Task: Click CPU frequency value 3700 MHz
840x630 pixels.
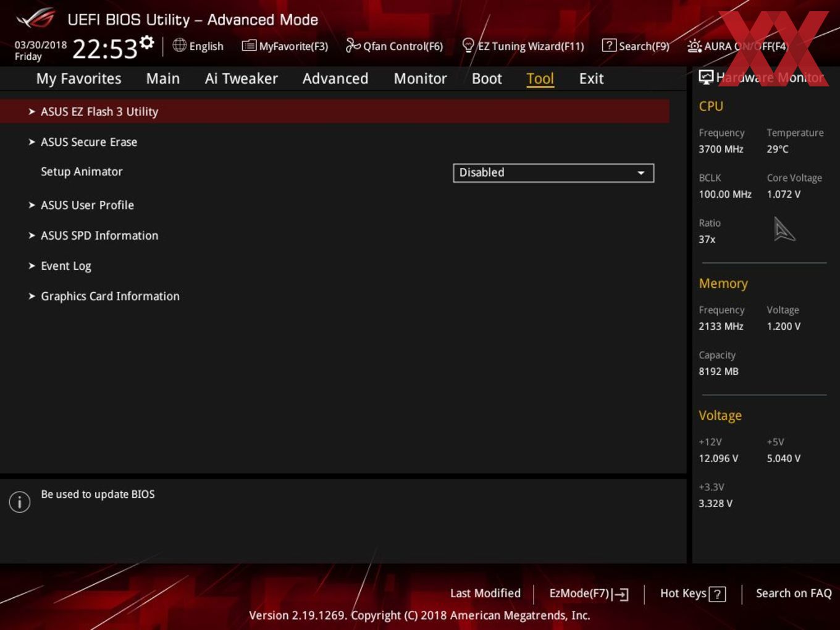Action: 721,149
